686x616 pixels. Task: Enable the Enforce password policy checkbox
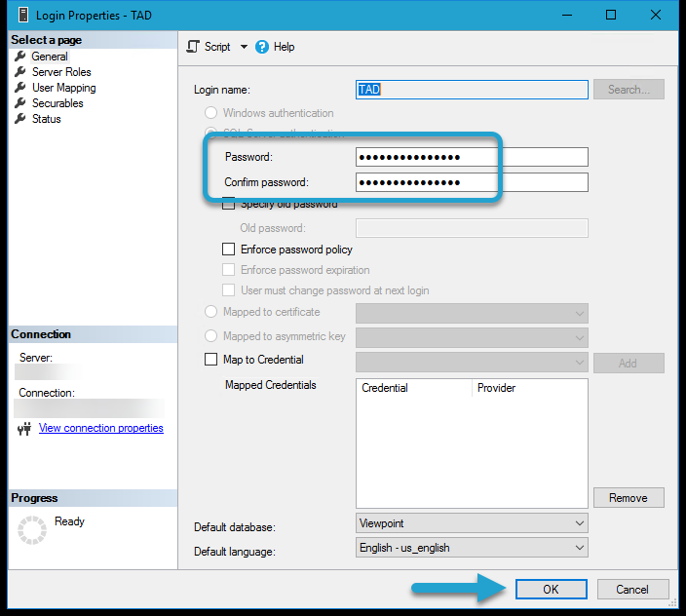[228, 250]
